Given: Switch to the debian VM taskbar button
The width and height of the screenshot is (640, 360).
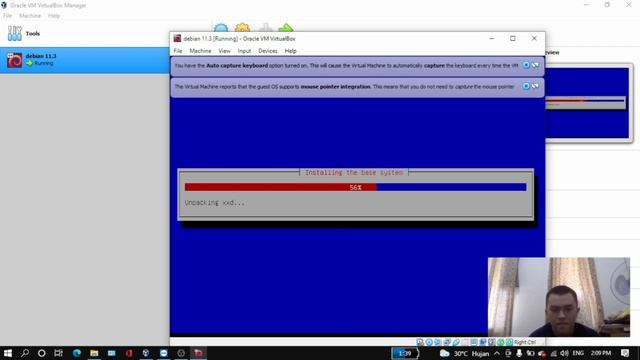Looking at the screenshot, I should click(x=199, y=353).
